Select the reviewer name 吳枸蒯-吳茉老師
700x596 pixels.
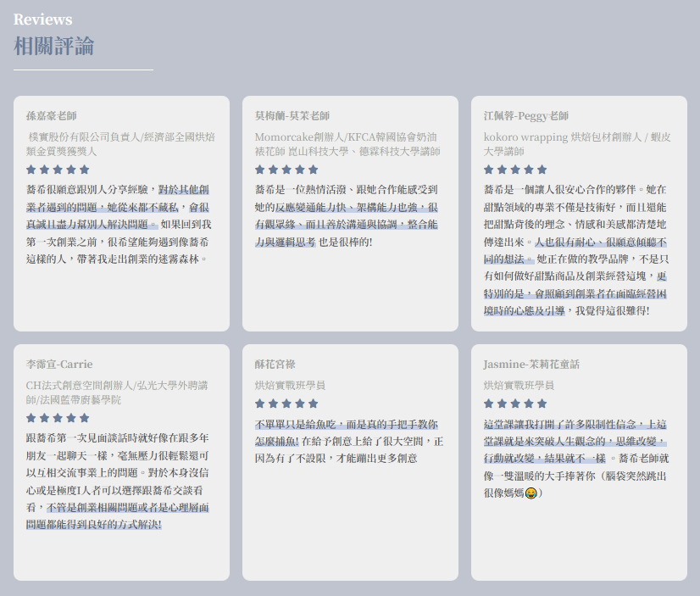click(x=292, y=115)
